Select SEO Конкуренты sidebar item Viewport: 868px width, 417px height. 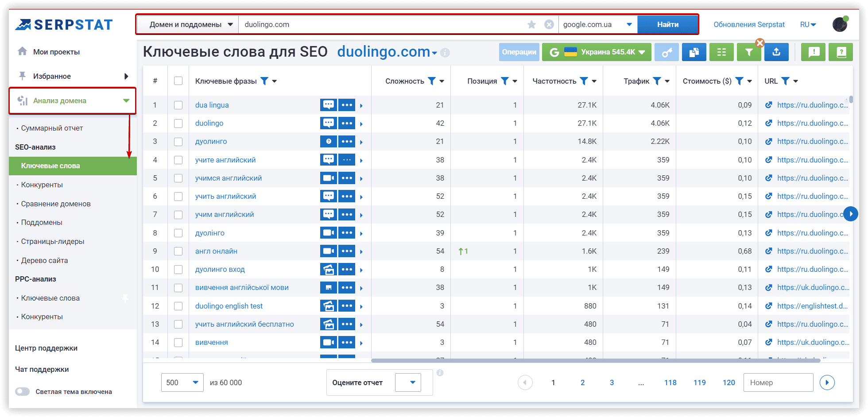(x=42, y=185)
